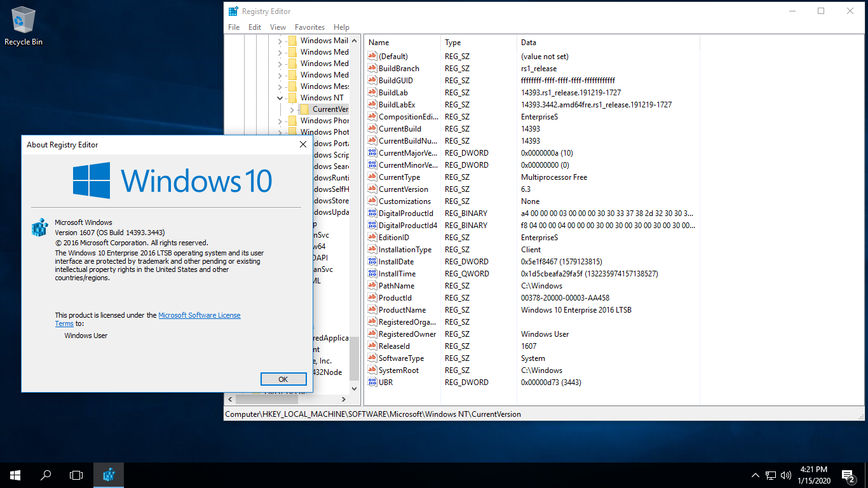
Task: Click 'Windows 10 Enterprise 2016 LTSB' data cell
Action: pyautogui.click(x=576, y=310)
